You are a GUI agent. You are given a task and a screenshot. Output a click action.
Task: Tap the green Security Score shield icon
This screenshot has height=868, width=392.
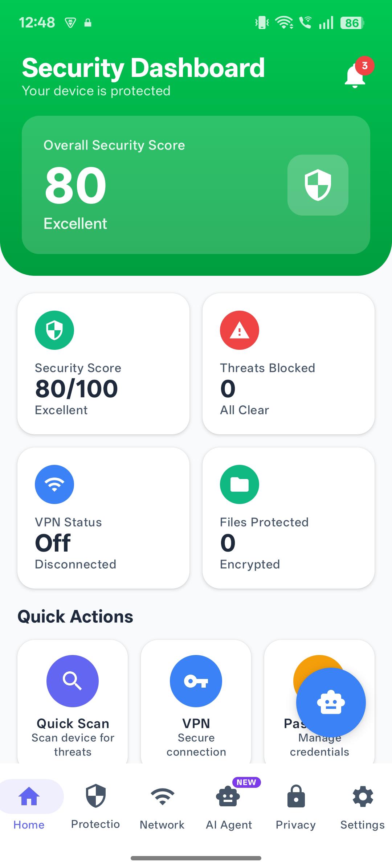[x=54, y=330]
